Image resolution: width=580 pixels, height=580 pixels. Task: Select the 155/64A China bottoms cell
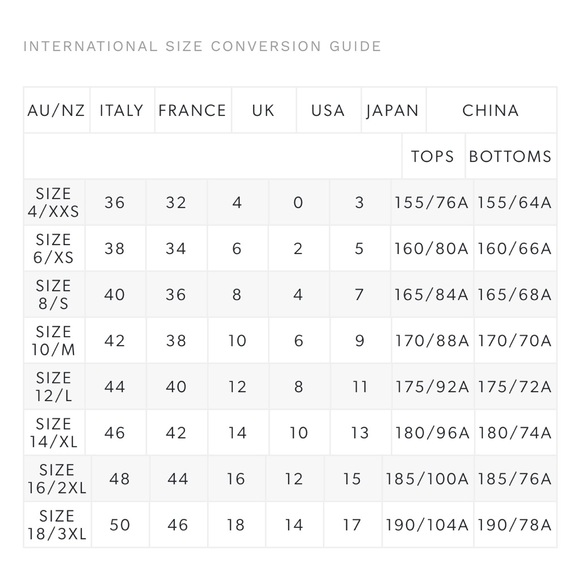(515, 202)
